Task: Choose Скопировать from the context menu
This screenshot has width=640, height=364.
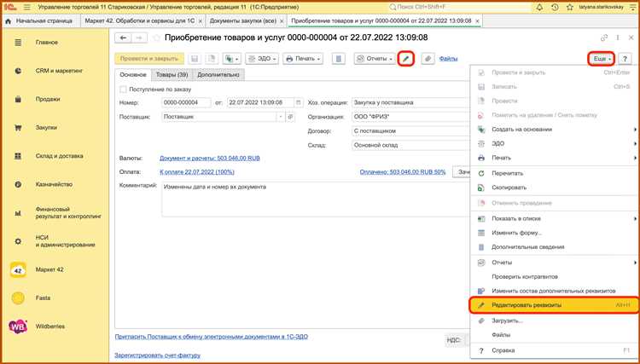Action: point(509,187)
